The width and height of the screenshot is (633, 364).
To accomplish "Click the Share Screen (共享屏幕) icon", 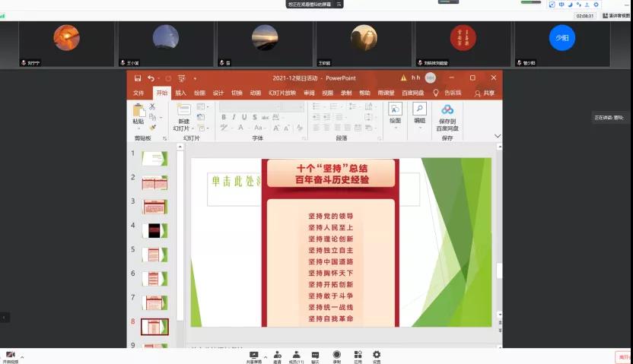I will point(254,354).
